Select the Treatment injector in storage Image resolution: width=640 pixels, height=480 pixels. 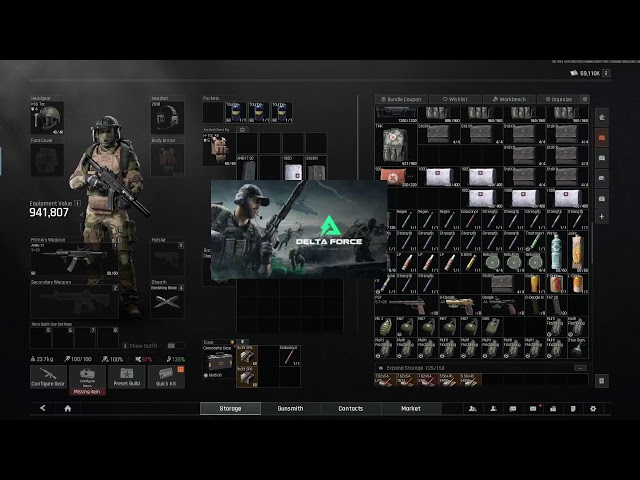[x=535, y=241]
